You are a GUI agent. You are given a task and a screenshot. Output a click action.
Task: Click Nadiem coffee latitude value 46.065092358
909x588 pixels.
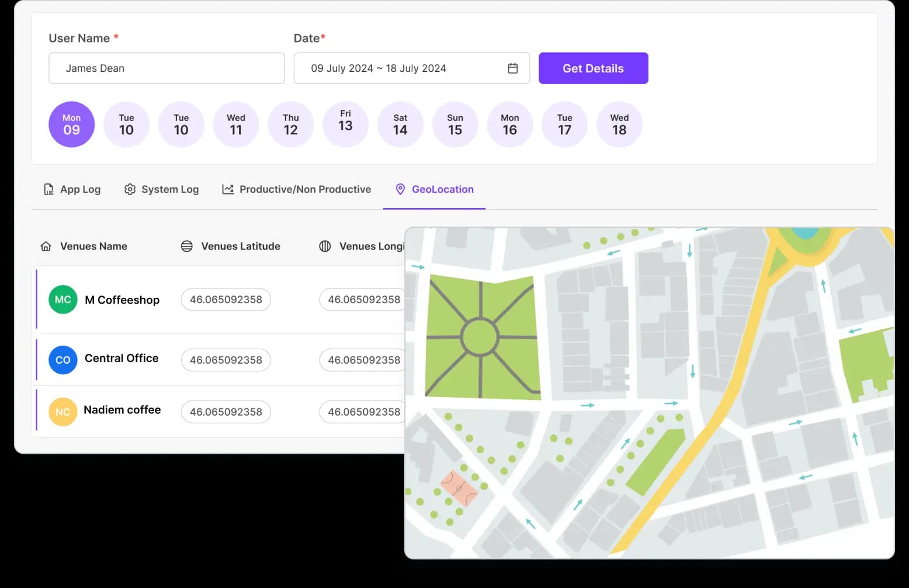click(226, 412)
